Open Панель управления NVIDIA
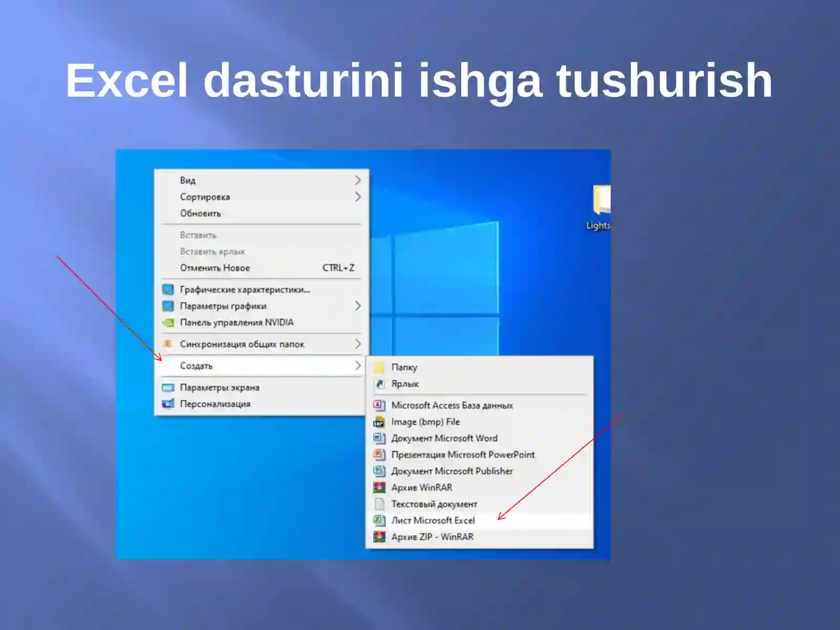Image resolution: width=840 pixels, height=630 pixels. click(x=261, y=322)
